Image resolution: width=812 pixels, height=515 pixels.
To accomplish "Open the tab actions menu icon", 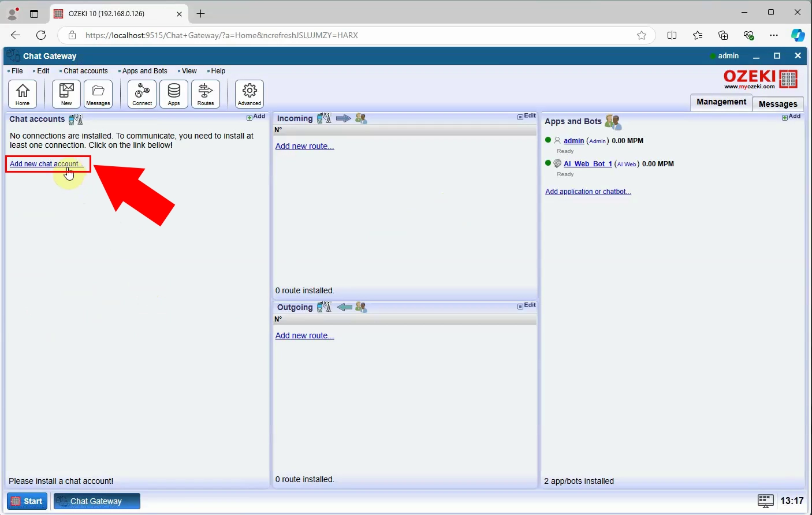I will (x=34, y=13).
